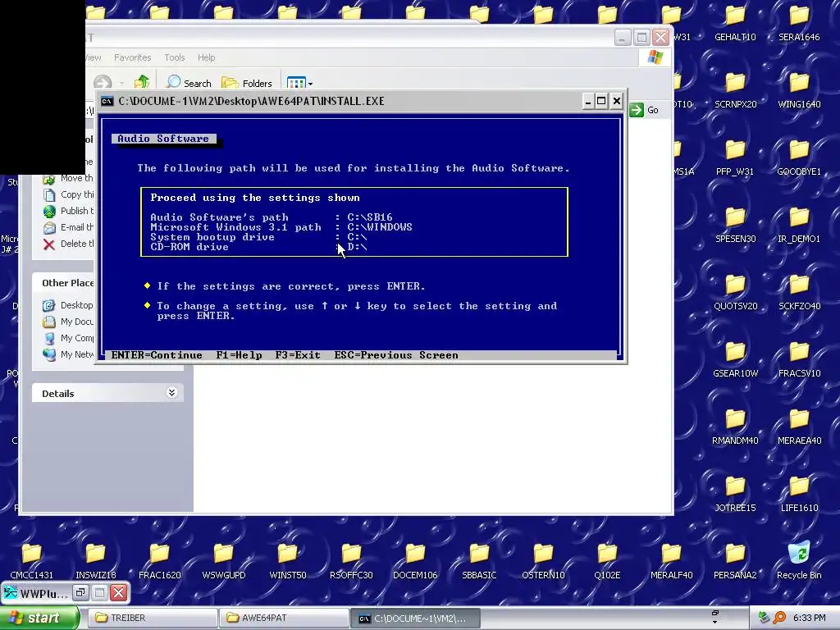Open the MERAEA40 desktop folder
Image resolution: width=840 pixels, height=630 pixels.
pos(799,427)
